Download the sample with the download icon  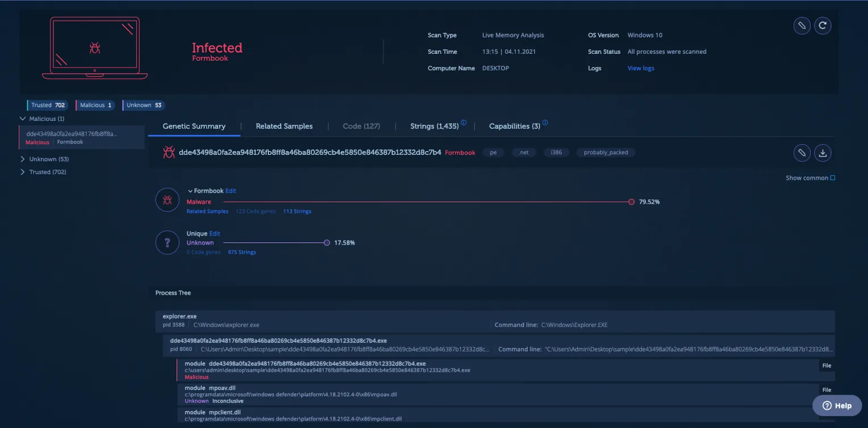tap(823, 153)
